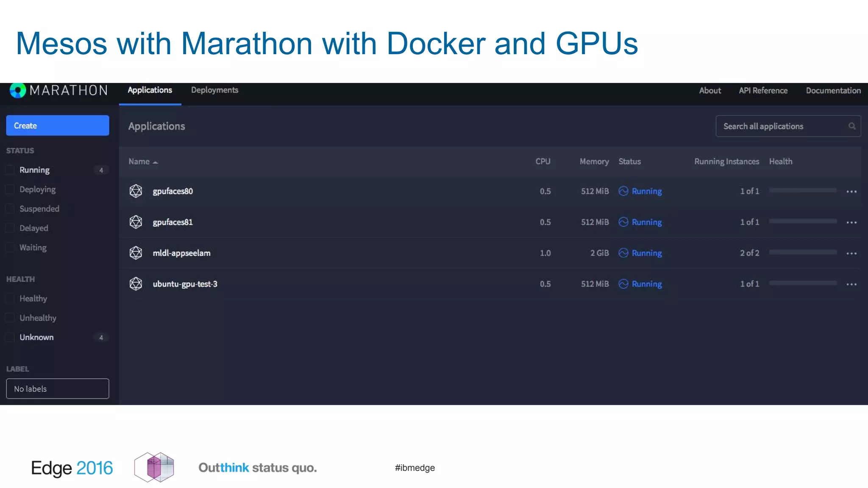Sort by the CPU column header
Screen dimensions: 868x488
[542, 161]
